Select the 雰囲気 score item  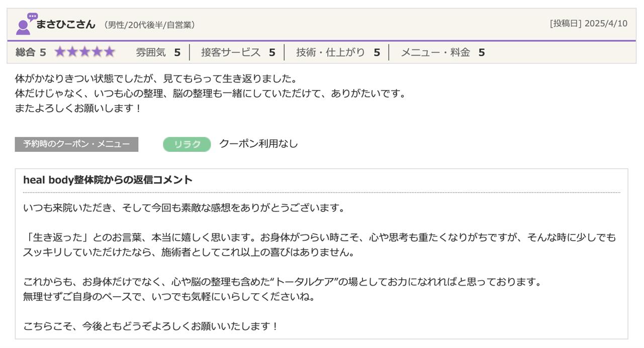click(x=158, y=52)
